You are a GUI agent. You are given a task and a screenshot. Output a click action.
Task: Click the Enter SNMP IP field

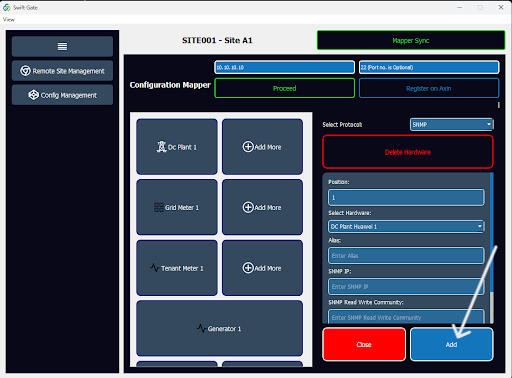point(406,287)
